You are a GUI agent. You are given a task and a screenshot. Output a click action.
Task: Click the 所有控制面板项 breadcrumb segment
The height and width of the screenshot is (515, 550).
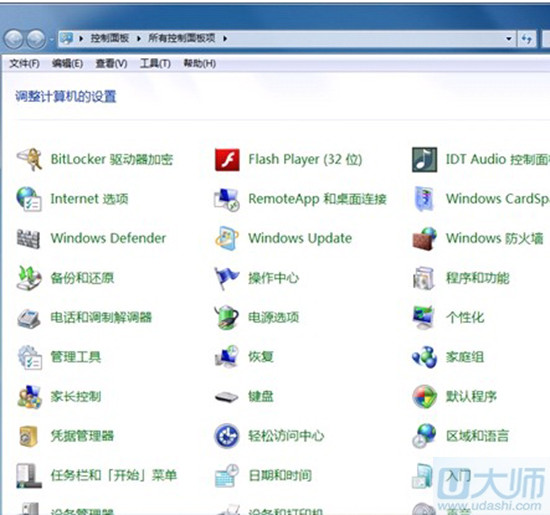[x=182, y=38]
